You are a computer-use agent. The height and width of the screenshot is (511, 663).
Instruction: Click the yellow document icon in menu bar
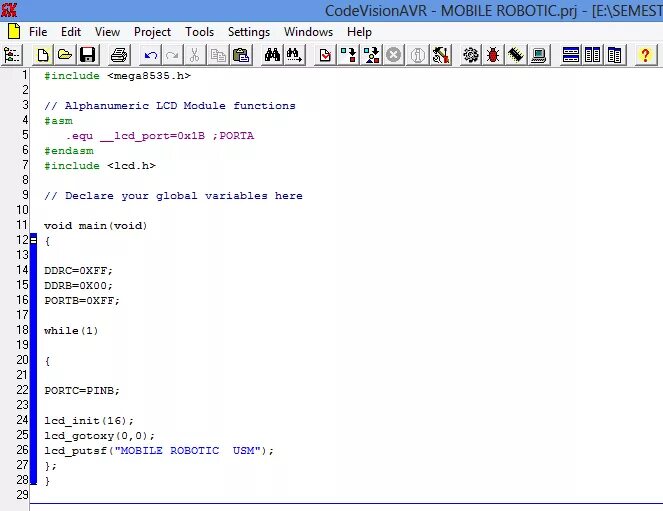coord(14,32)
